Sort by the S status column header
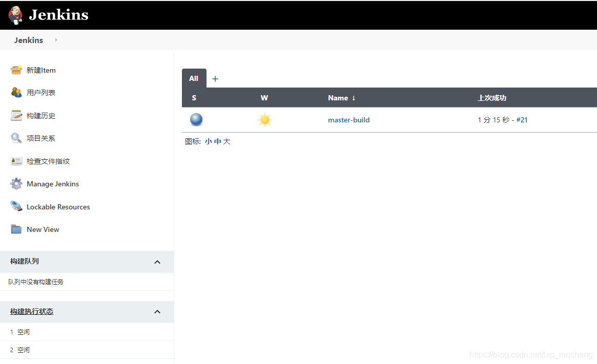597x364 pixels. [194, 98]
